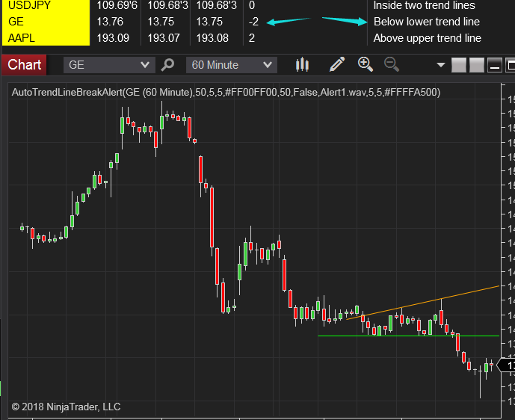This screenshot has height=420, width=515.
Task: Click the AAPL signal value 2
Action: click(252, 38)
